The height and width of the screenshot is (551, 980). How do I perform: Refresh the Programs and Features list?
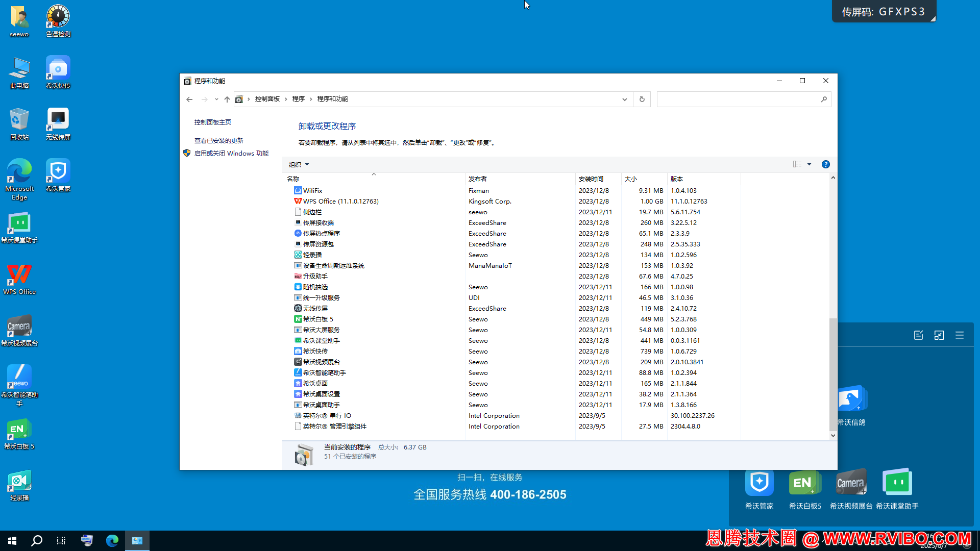642,99
